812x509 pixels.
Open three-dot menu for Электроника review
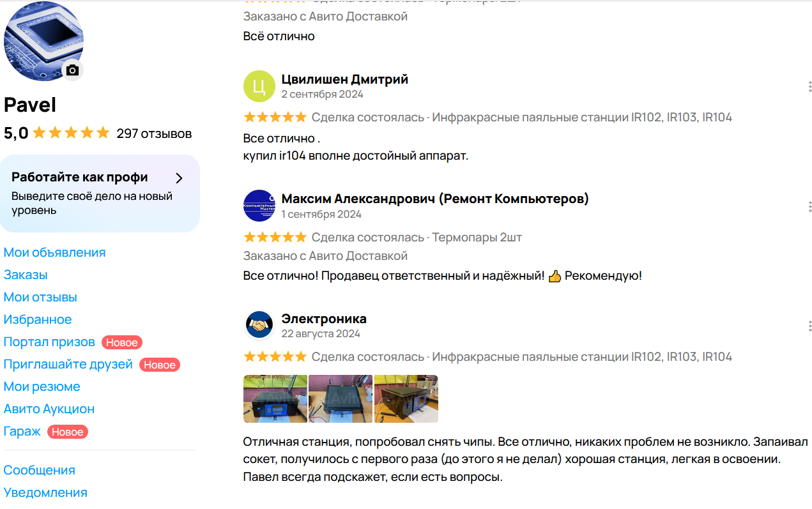[x=809, y=326]
